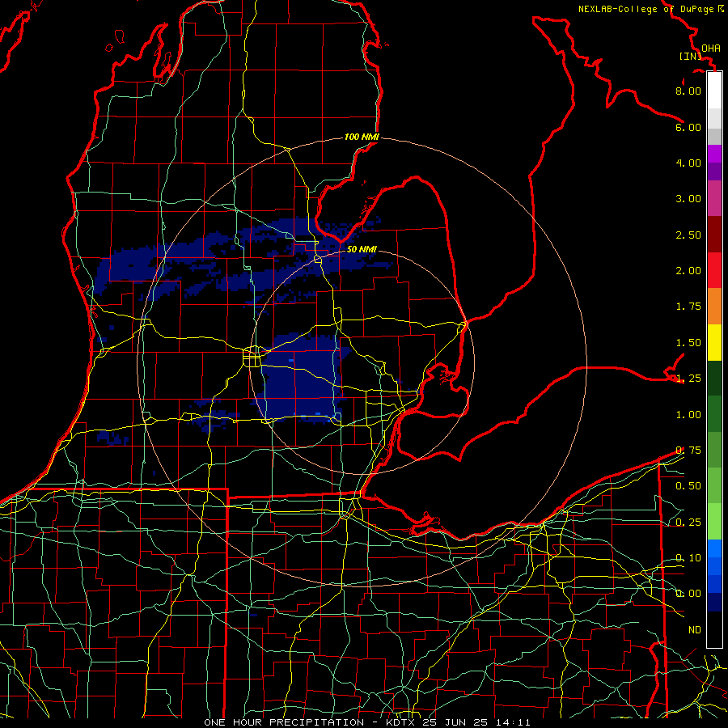Screen dimensions: 728x728
Task: Click the 25 JUN 25 date text
Action: pos(455,722)
